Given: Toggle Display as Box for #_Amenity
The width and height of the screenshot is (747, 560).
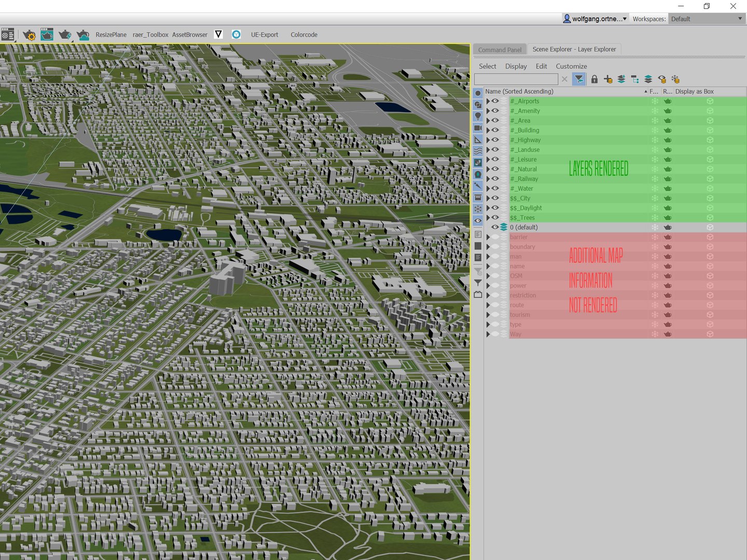Looking at the screenshot, I should 710,111.
